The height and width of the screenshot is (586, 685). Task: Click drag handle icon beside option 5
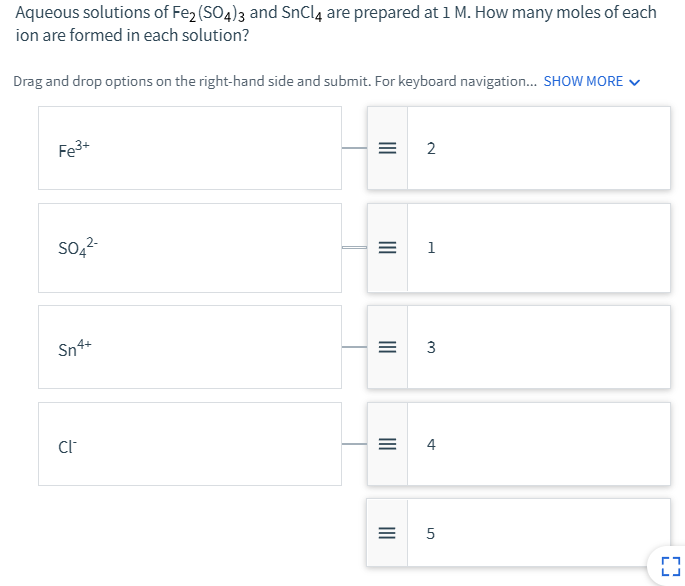coord(388,534)
